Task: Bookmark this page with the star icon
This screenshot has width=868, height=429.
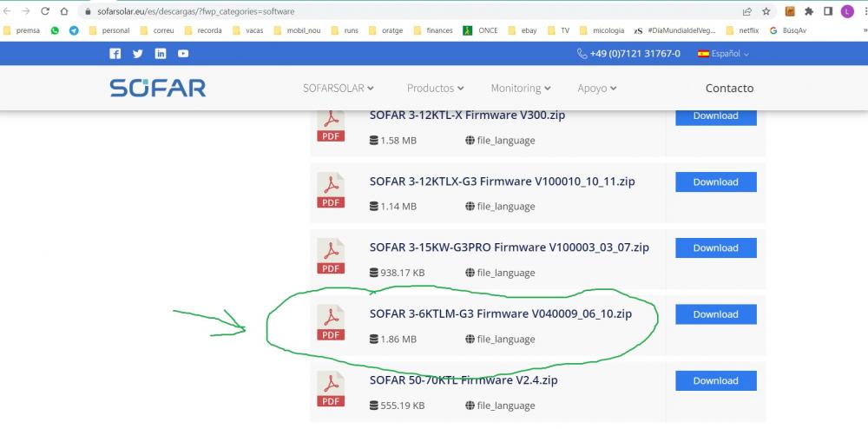Action: [766, 11]
